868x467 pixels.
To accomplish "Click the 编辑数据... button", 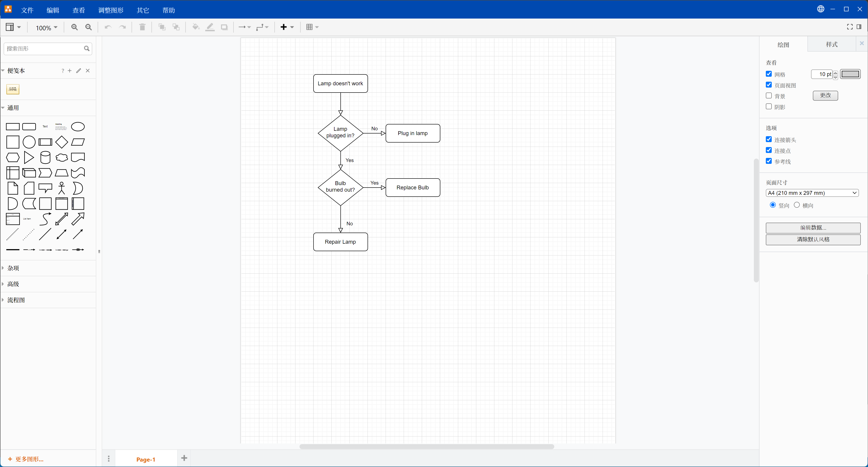I will [813, 228].
